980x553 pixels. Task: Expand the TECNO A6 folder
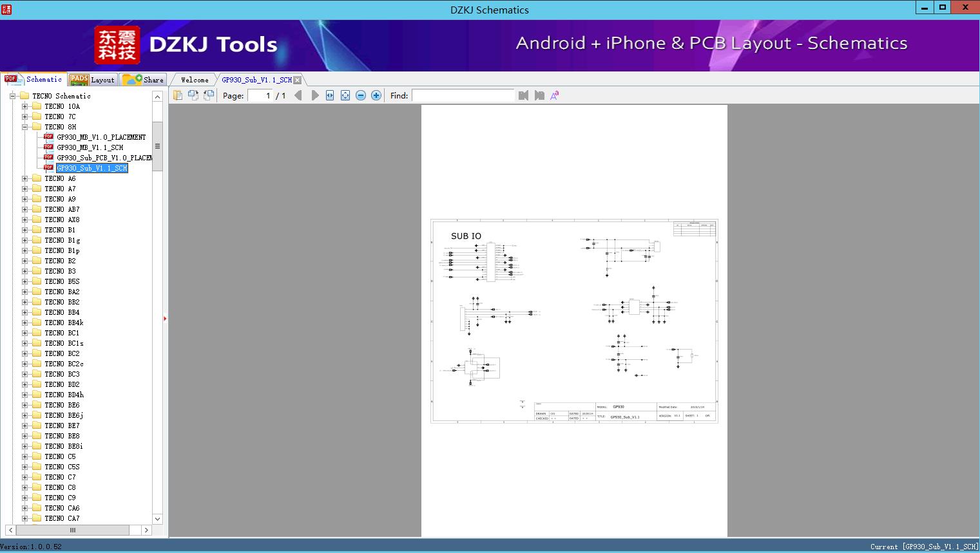tap(24, 178)
